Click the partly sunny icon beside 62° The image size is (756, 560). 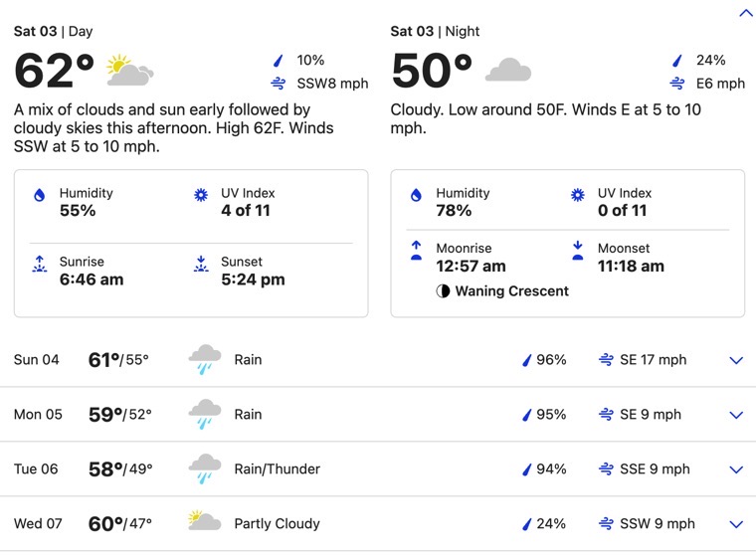pyautogui.click(x=129, y=71)
